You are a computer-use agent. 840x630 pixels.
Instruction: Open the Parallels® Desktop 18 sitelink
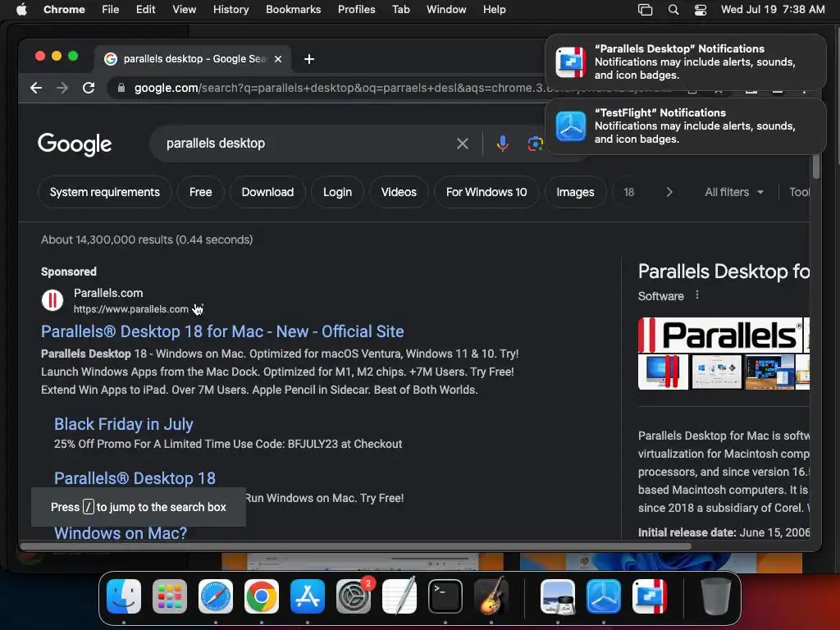(x=135, y=478)
